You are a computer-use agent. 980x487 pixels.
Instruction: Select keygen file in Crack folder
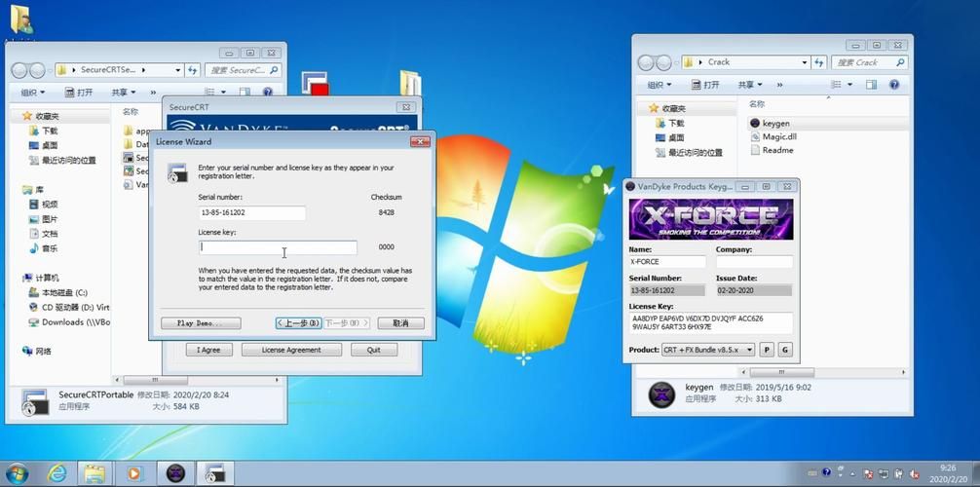[775, 124]
